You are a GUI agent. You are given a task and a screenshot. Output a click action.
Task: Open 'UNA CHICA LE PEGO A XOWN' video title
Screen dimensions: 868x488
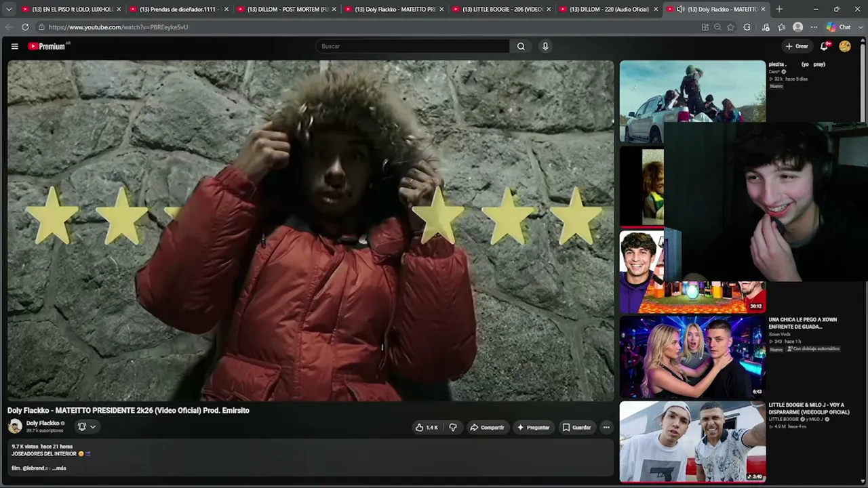(x=803, y=323)
